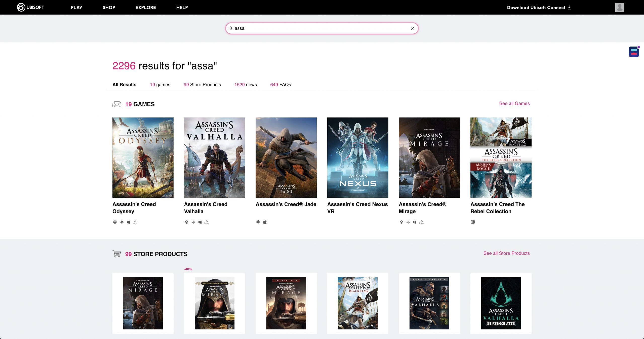Open the SHOP menu

pos(109,8)
